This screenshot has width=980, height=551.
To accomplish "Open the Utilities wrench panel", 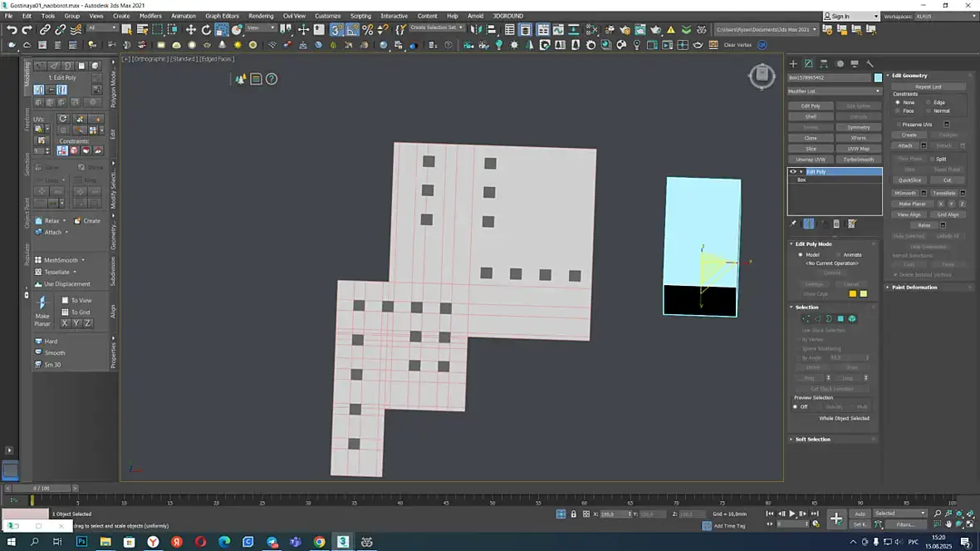I will tap(870, 63).
